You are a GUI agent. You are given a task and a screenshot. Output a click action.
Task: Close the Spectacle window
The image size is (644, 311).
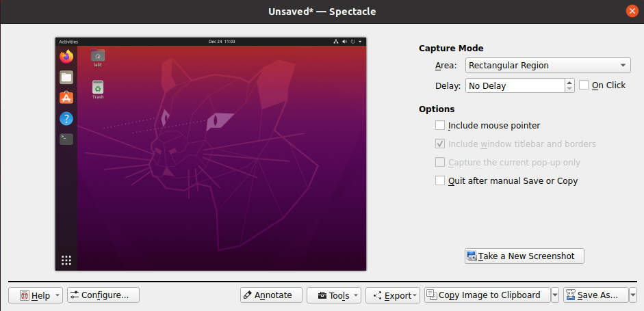[632, 11]
